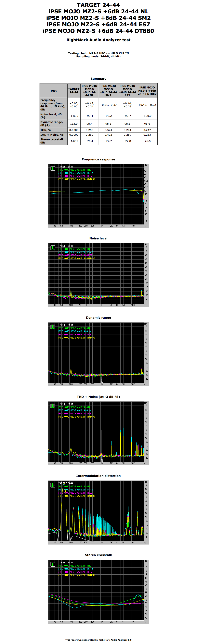Click green NL legend entry in Frequency response graph
The height and width of the screenshot is (644, 197).
pos(75,170)
